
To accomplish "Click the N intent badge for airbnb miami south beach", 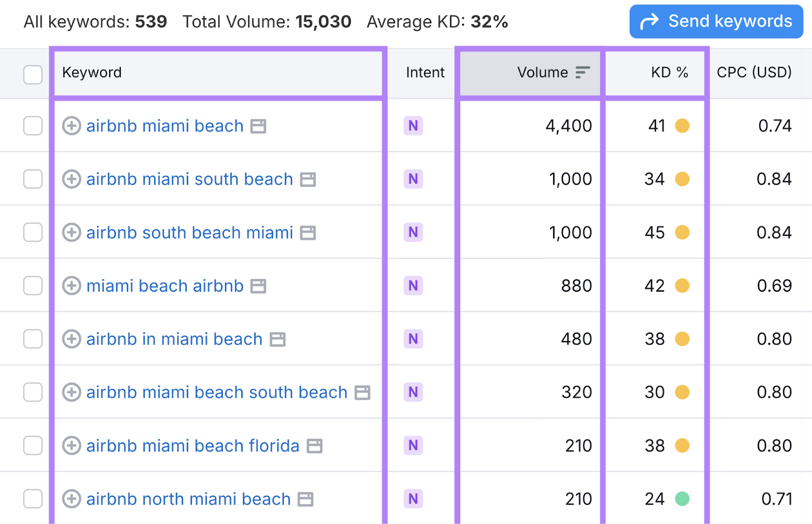I will click(413, 179).
